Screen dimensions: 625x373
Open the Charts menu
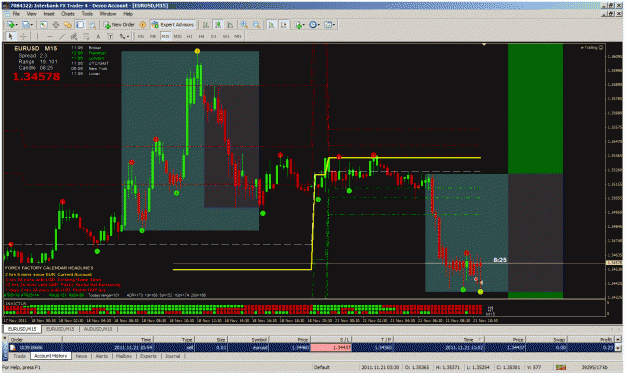[x=68, y=14]
